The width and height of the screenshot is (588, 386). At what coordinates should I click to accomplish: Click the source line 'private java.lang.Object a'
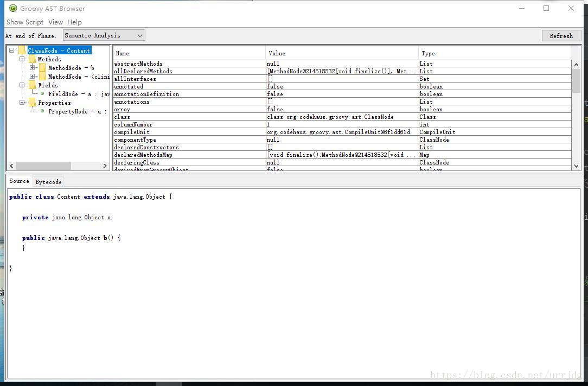(x=66, y=217)
